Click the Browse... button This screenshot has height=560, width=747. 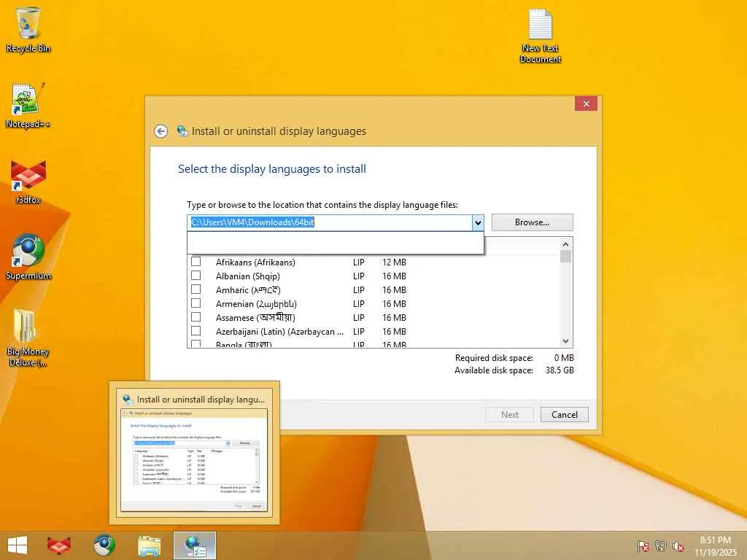click(x=532, y=222)
